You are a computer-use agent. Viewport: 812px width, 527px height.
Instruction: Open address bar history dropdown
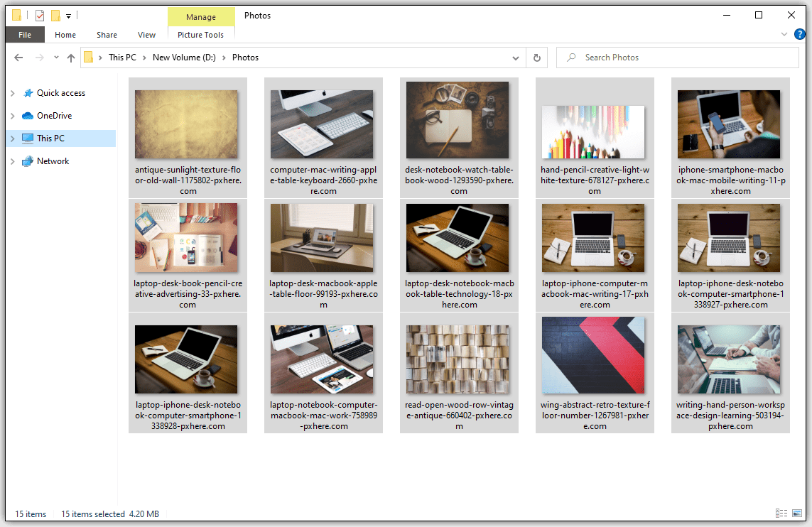[x=516, y=58]
